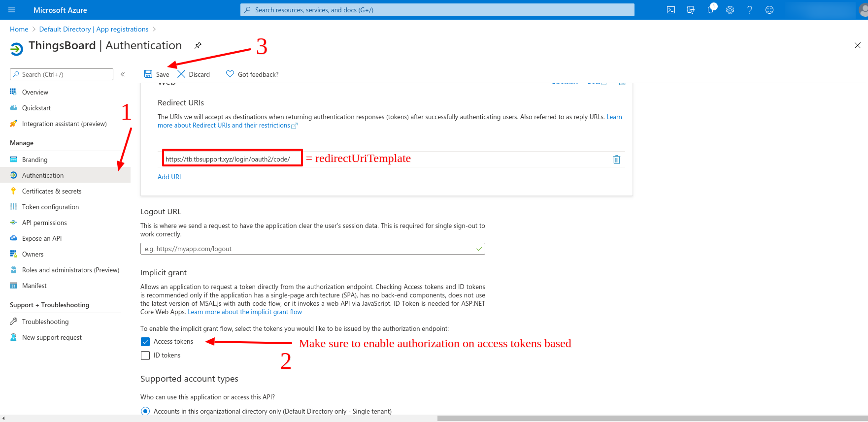Collapse the left navigation menu

[123, 74]
